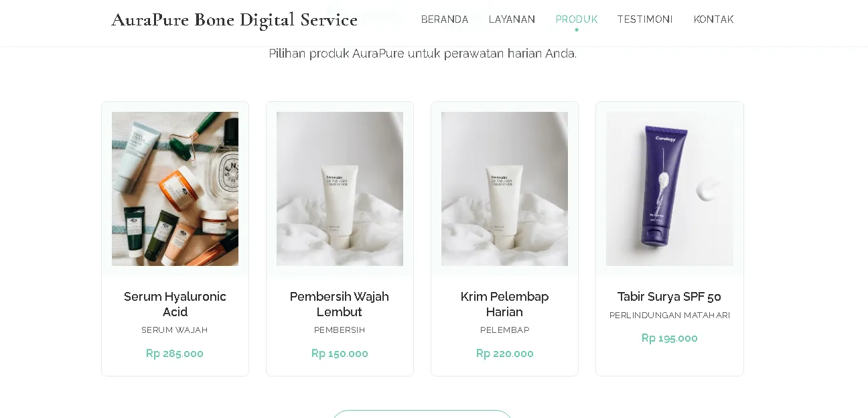Screen dimensions: 868x418
Task: Open the Pembersih Wajah Lembut thumbnail
Action: (x=340, y=188)
